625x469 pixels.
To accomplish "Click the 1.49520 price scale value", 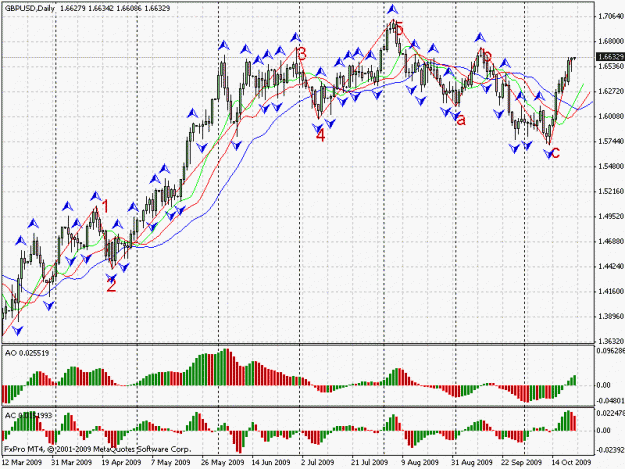I will [611, 216].
